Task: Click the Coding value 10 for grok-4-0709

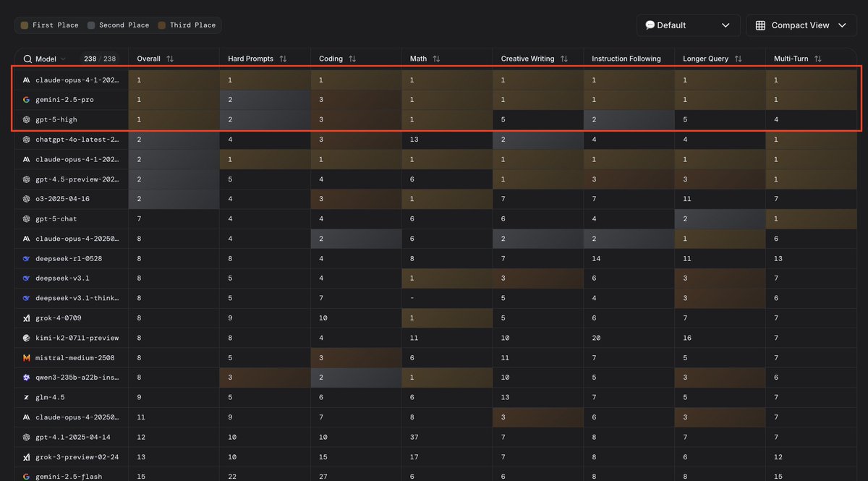Action: point(323,318)
